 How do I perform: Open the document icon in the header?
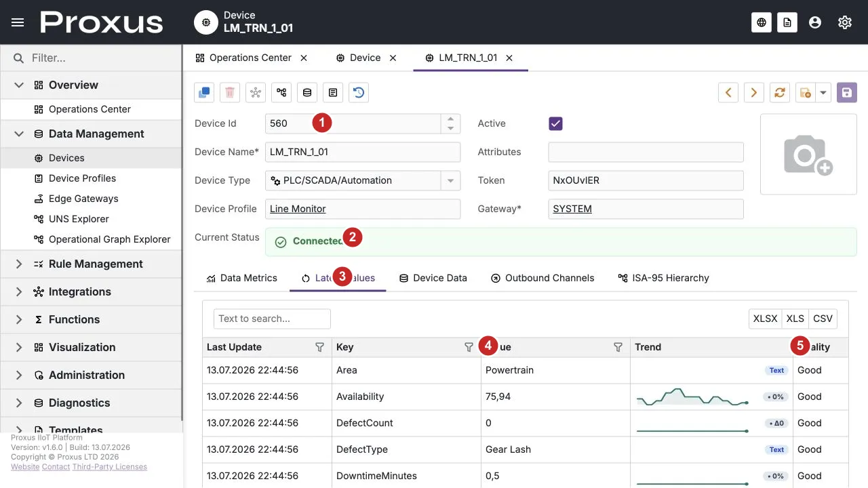click(x=787, y=22)
